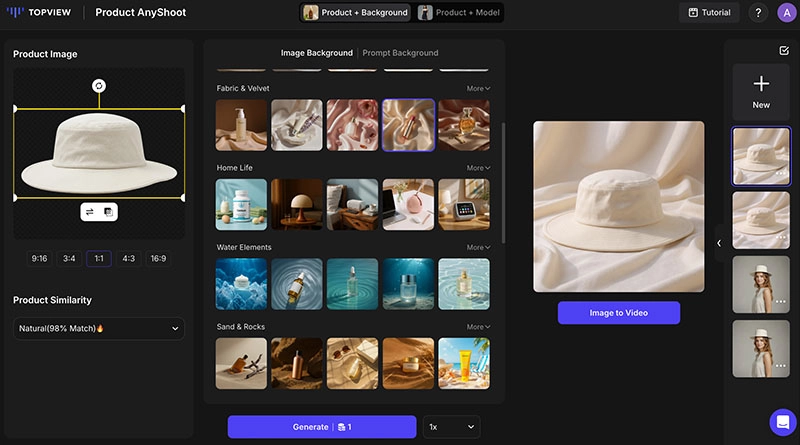Click the Generate button
The height and width of the screenshot is (445, 800).
(322, 427)
